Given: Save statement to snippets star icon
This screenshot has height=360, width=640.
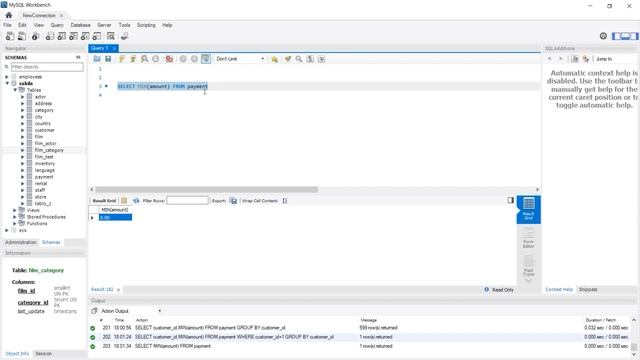Looking at the screenshot, I should tap(274, 59).
